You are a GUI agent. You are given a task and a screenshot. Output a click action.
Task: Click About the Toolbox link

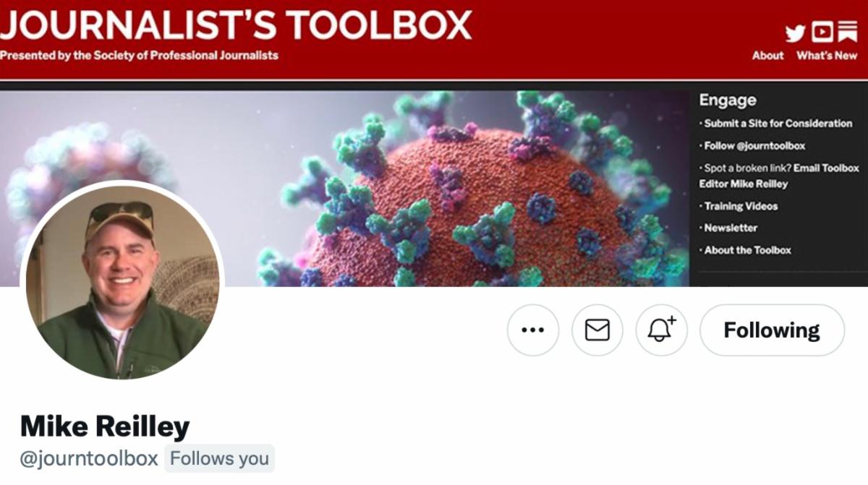[747, 250]
